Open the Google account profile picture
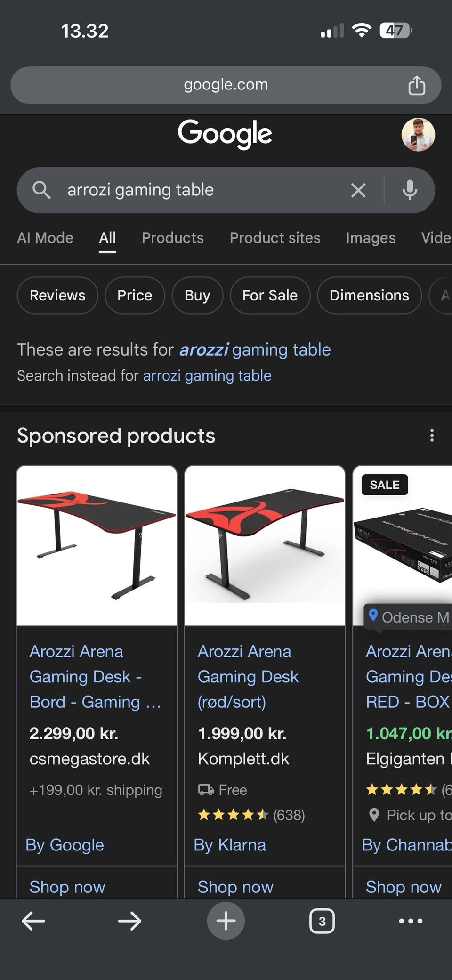This screenshot has width=452, height=980. [418, 135]
